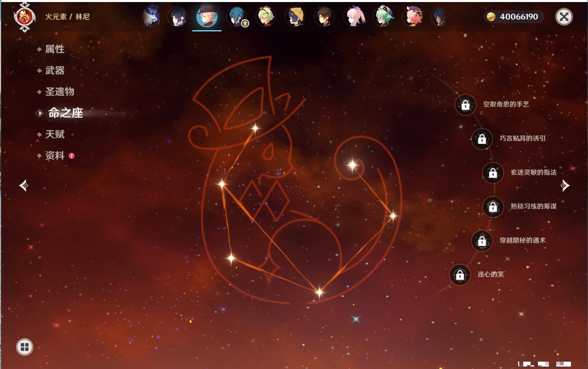Image resolution: width=588 pixels, height=369 pixels.
Task: Open the 属性 attributes menu
Action: tap(55, 49)
